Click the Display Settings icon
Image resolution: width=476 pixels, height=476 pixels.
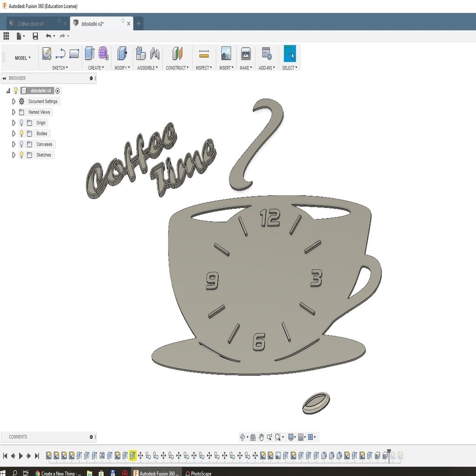(x=291, y=437)
